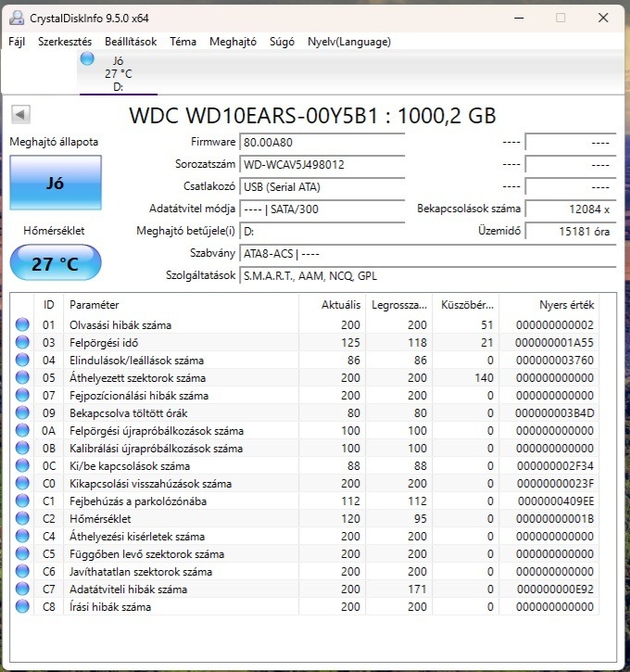The image size is (630, 672).
Task: Click status orb for Felpörgési újrapróbálkozások száma
Action: [x=22, y=430]
